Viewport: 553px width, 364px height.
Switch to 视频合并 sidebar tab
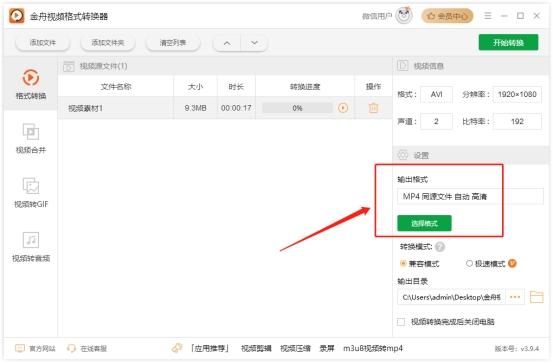coord(31,139)
